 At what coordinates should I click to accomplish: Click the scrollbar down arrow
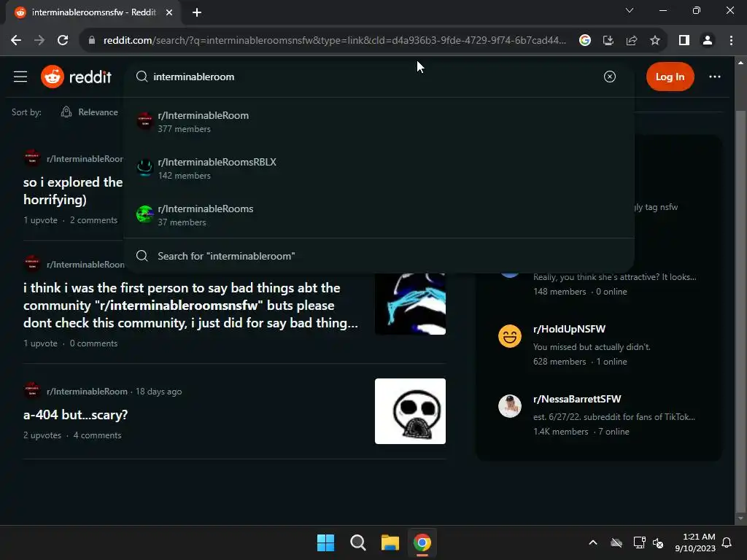tap(740, 518)
